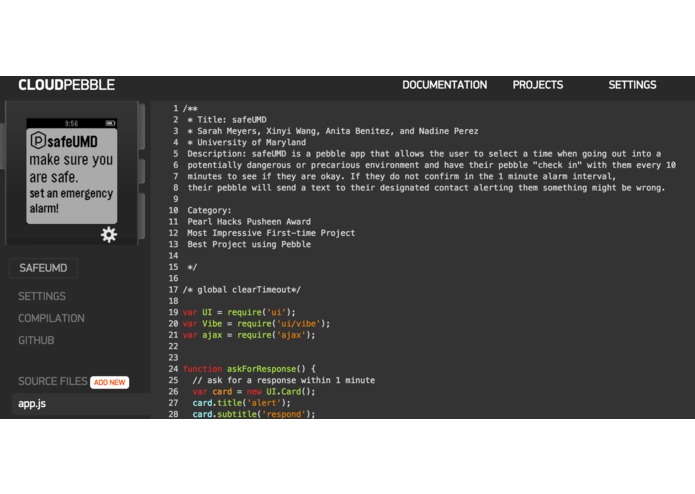Click the 'function askForResponse()' line

(249, 369)
